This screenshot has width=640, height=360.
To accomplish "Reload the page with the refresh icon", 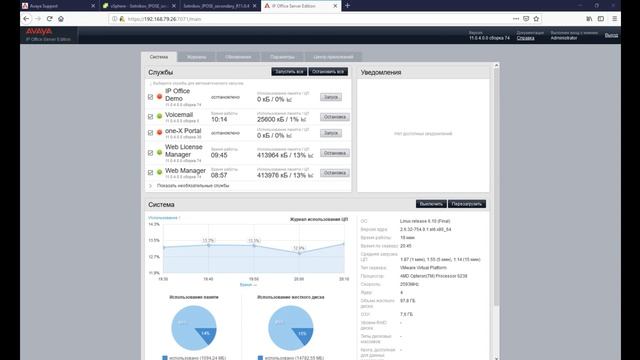I will pos(49,19).
